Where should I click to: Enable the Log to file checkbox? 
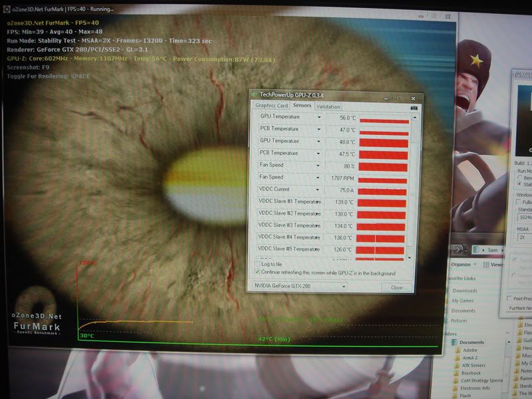click(x=258, y=264)
